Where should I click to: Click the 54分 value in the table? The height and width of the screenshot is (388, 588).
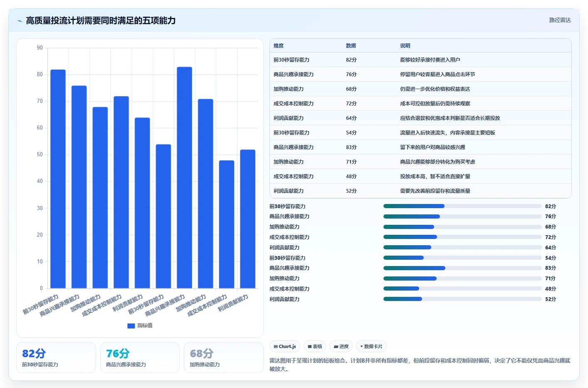351,133
